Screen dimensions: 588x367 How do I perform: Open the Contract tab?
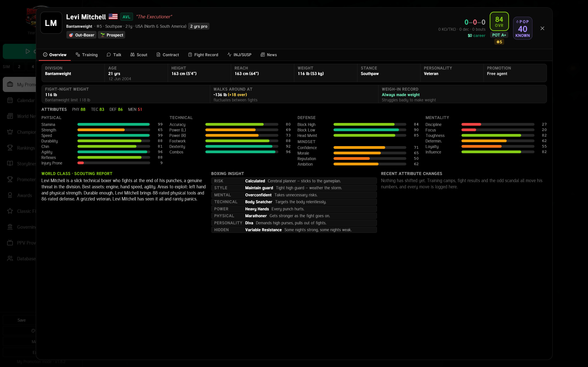point(168,55)
